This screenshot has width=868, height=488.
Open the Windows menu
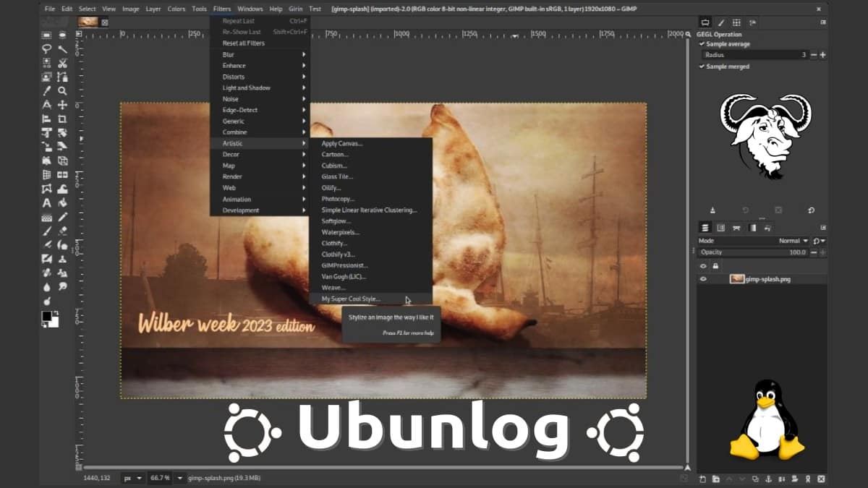point(250,9)
